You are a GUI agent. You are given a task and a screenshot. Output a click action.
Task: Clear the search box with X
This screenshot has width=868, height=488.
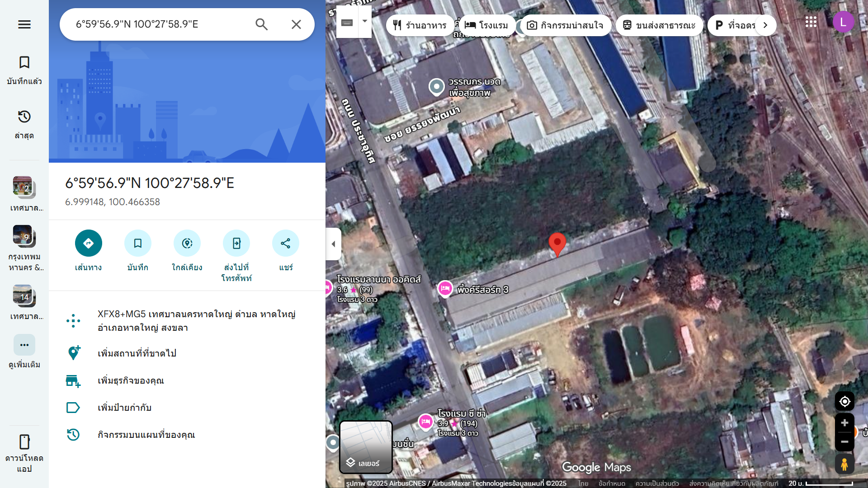(296, 24)
